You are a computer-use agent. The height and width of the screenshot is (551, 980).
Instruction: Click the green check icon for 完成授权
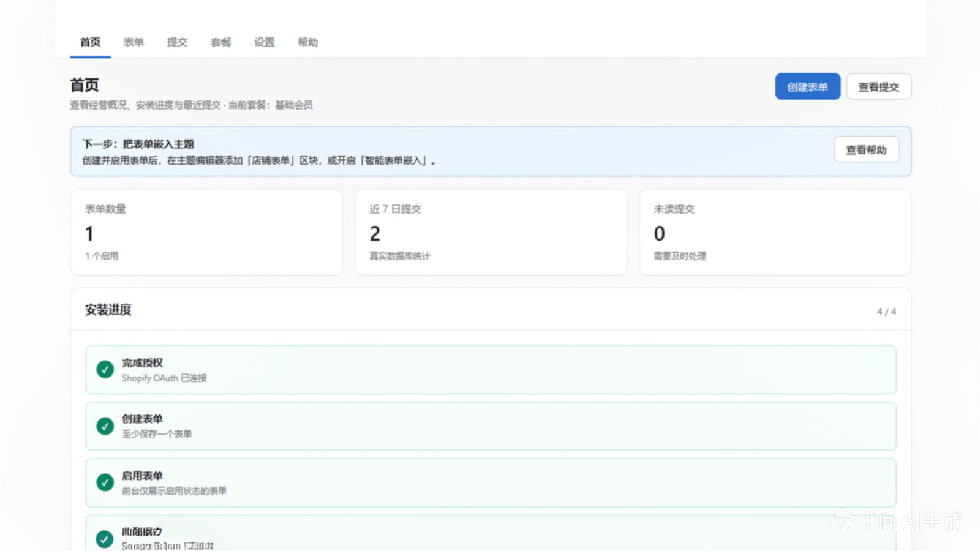coord(105,369)
